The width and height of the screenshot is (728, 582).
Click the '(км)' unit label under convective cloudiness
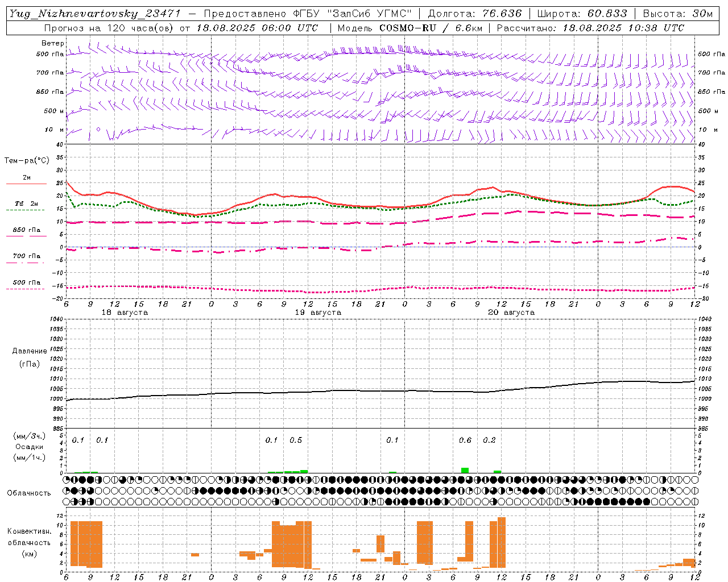click(30, 554)
